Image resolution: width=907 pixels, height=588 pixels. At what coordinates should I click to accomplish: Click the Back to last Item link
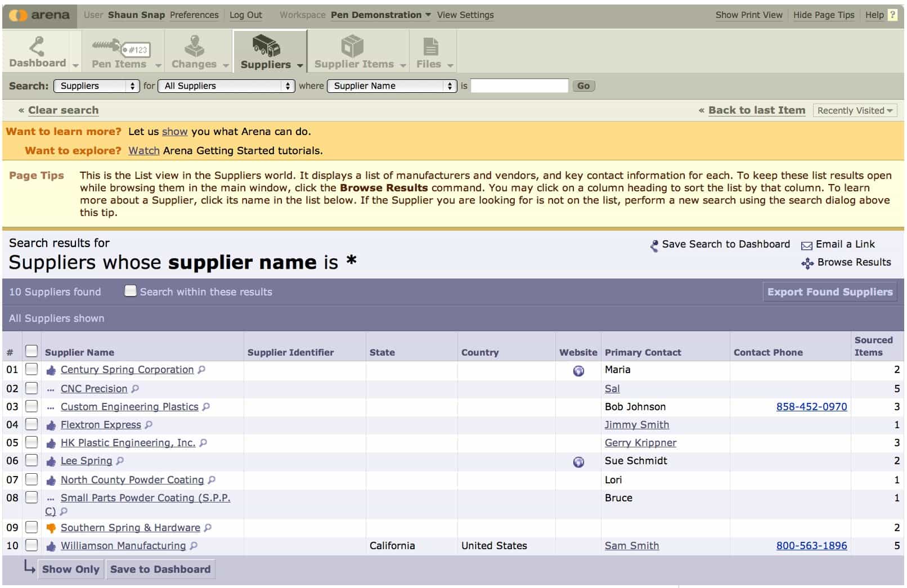click(757, 111)
